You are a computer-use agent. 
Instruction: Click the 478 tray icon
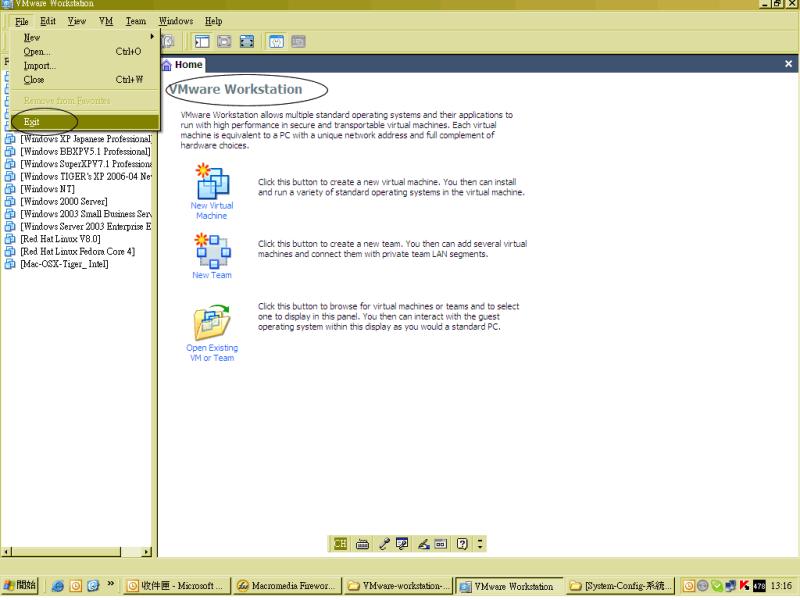[x=759, y=586]
